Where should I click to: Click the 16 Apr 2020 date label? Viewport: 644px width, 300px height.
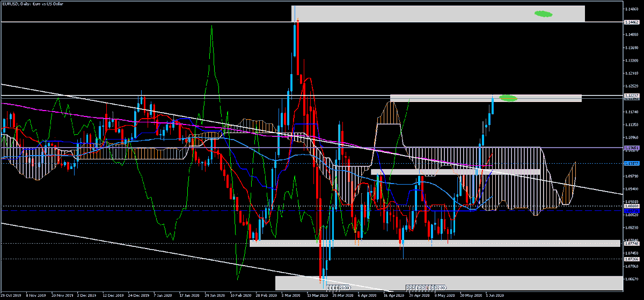(x=393, y=295)
